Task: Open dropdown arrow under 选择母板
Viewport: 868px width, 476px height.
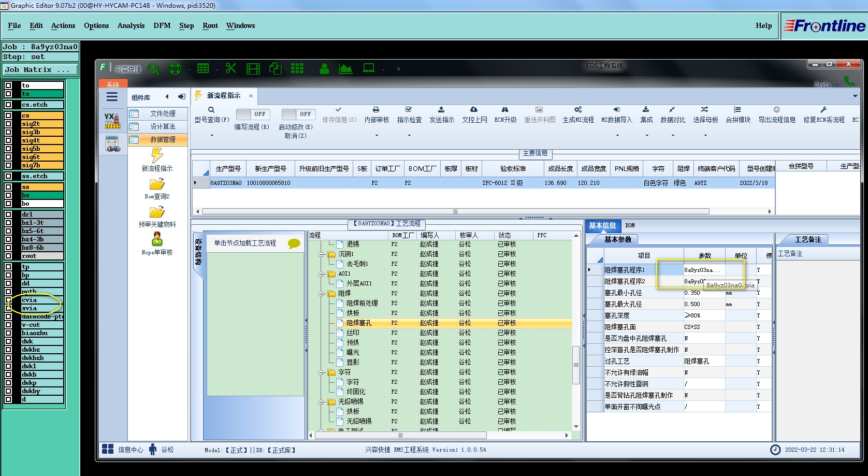Action: coord(705,136)
